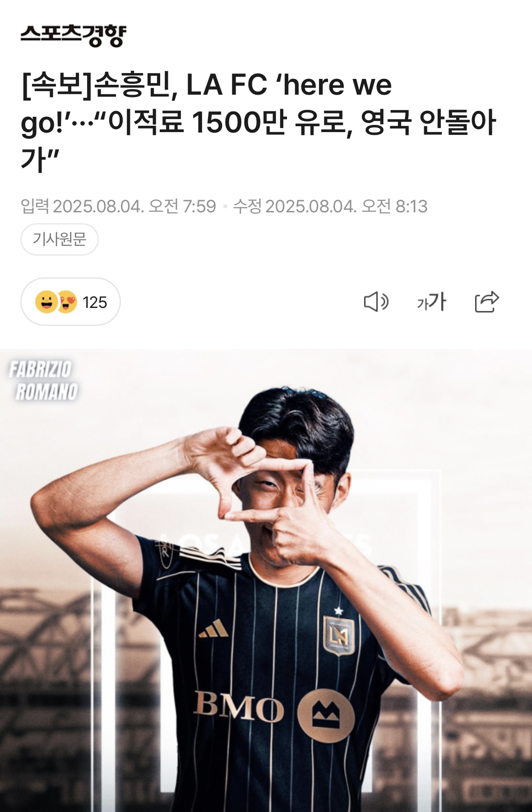Tap the 수정 2025.08.04. 오전 8:13 timestamp

[330, 206]
